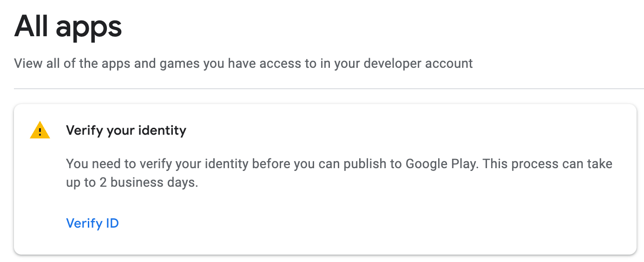Open the Verify ID link

tap(92, 223)
